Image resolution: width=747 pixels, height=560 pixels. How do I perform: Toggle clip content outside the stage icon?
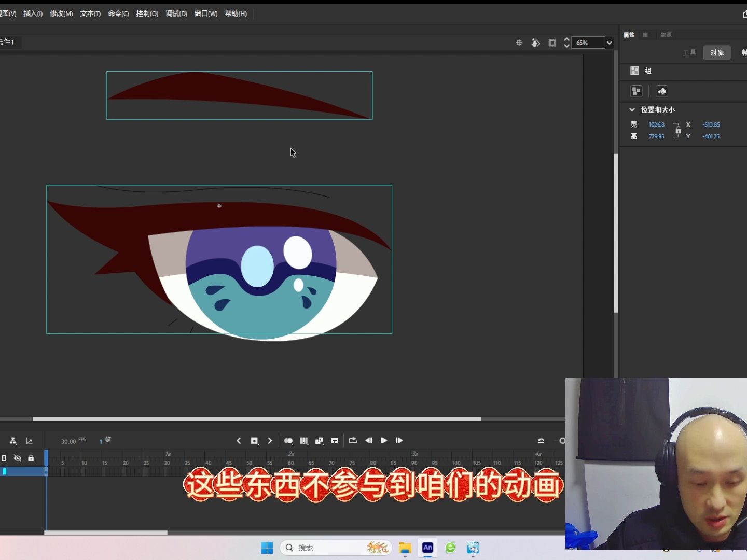pyautogui.click(x=552, y=43)
